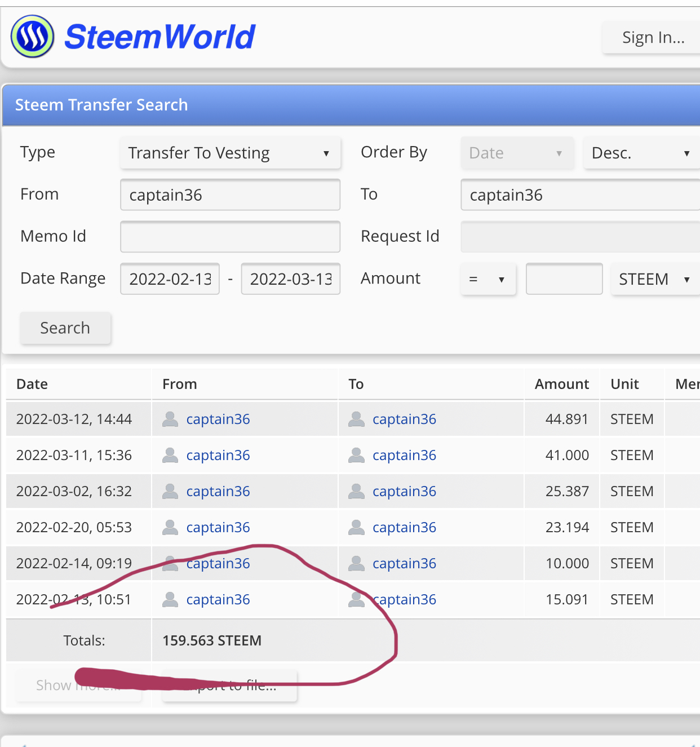
Task: Click the Memo Id input field
Action: (230, 237)
